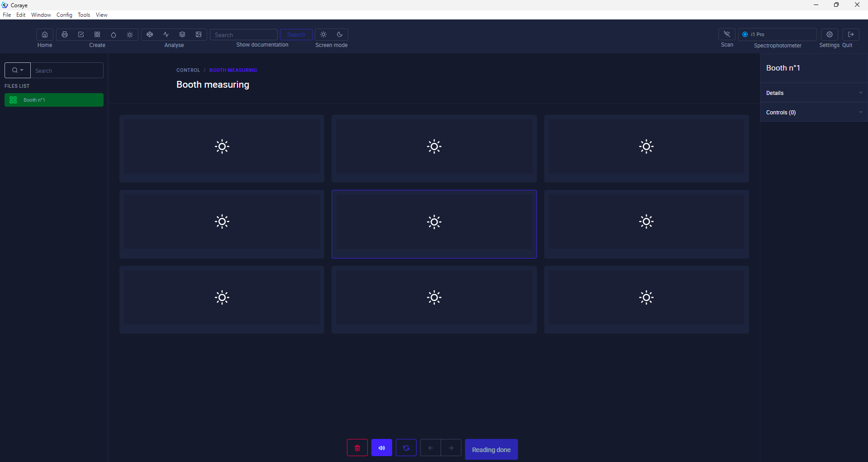Select the bottom-right booth measuring cell
This screenshot has width=868, height=462.
pos(646,300)
